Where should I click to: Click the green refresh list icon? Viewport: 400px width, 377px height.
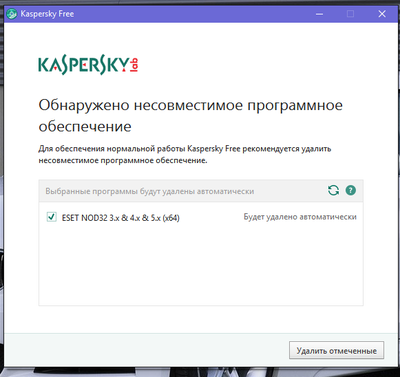click(x=333, y=190)
